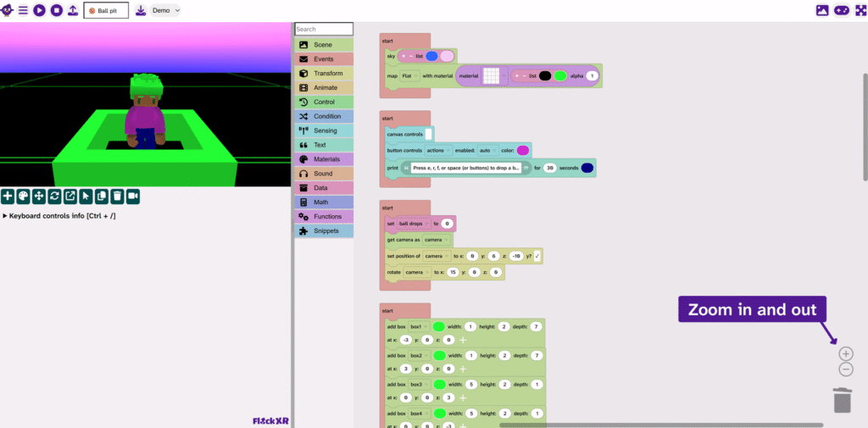Click the duplicate object tool
Viewport: 868px width, 428px height.
[102, 196]
